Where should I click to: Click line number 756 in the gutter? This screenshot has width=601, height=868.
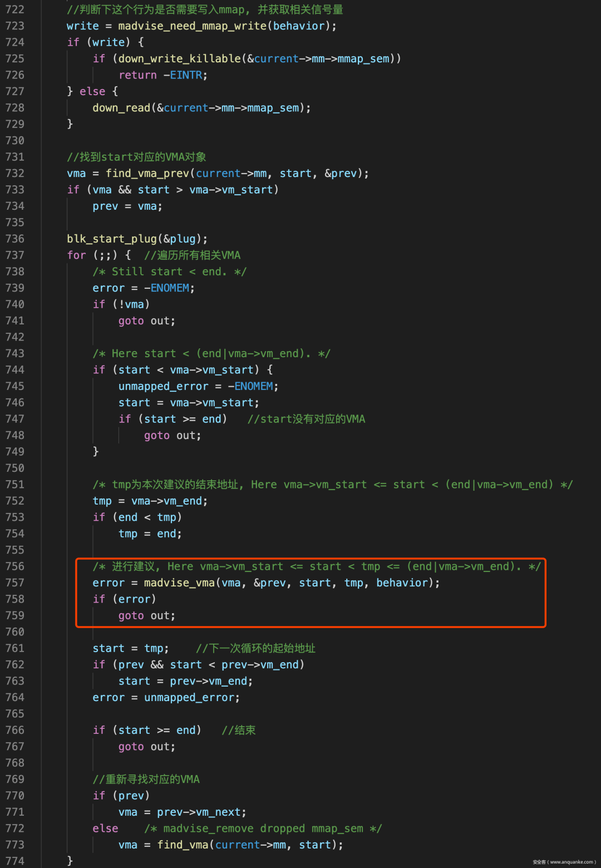click(15, 566)
